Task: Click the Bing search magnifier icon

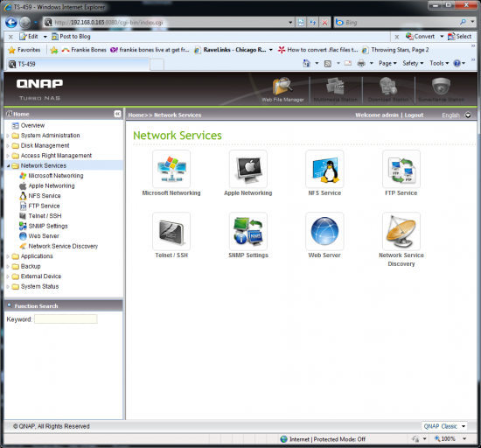Action: pyautogui.click(x=463, y=22)
